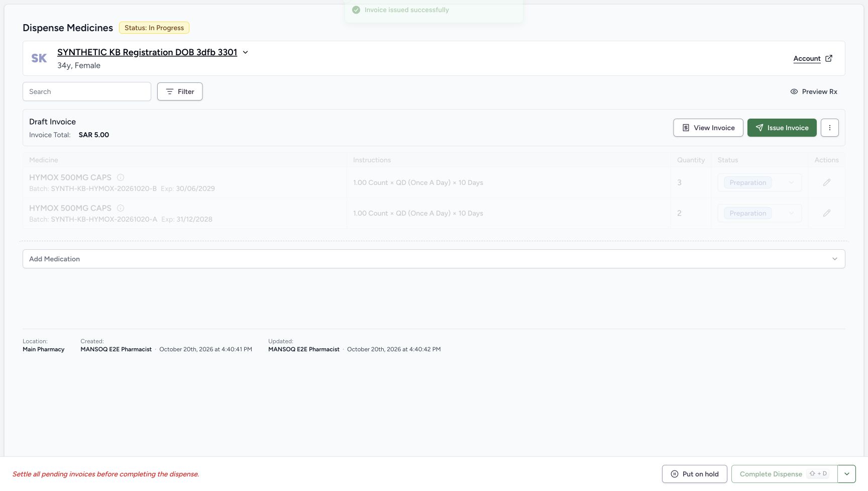Screen dimensions: 868x491
Task: Edit the HYMOX quantity 3 row with pencil icon
Action: (826, 182)
